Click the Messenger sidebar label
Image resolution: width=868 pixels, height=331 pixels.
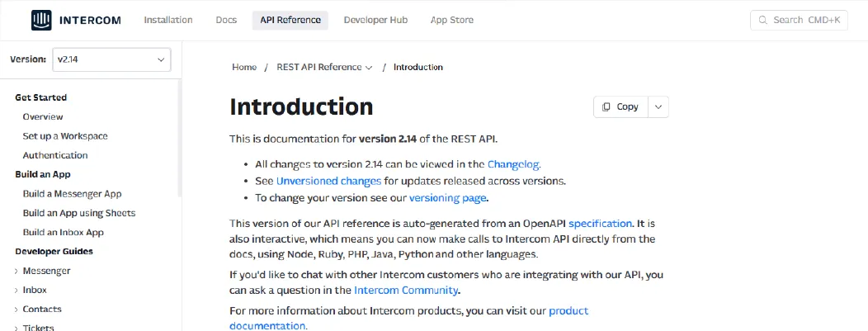[x=46, y=271]
